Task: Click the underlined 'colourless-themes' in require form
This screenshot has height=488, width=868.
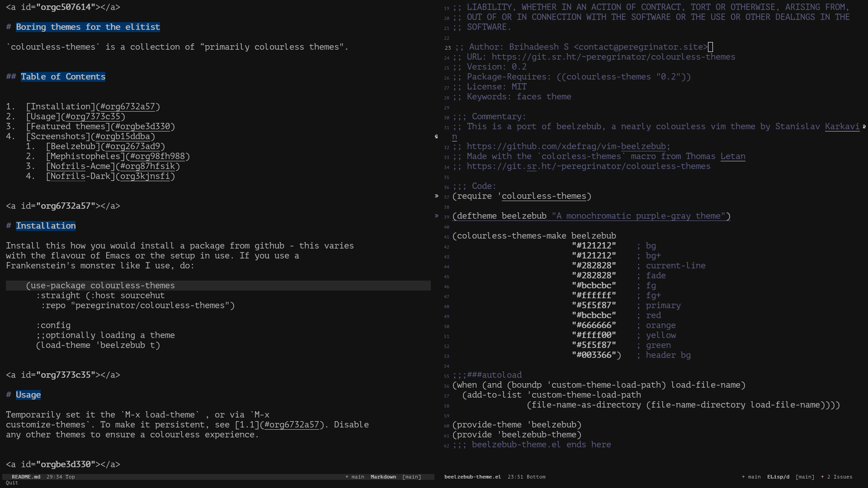Action: (x=544, y=196)
